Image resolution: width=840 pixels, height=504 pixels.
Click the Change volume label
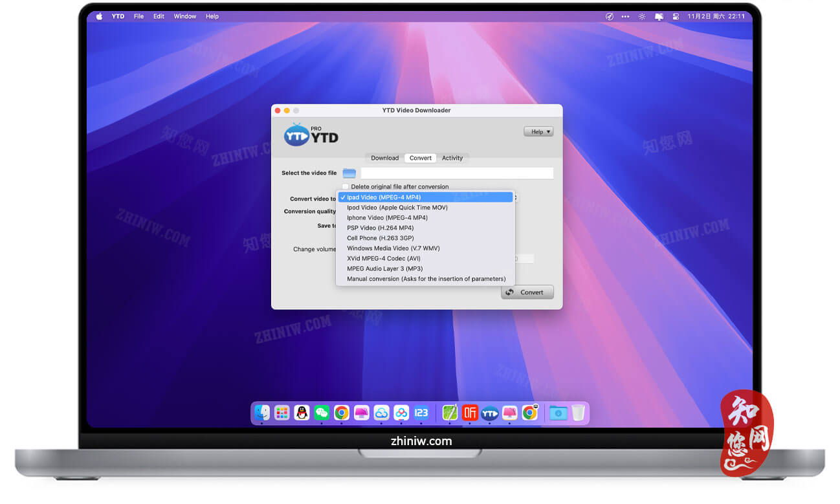pyautogui.click(x=315, y=249)
